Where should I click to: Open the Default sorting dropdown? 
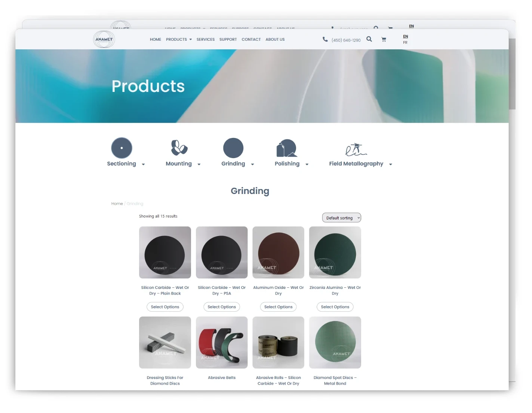click(341, 218)
